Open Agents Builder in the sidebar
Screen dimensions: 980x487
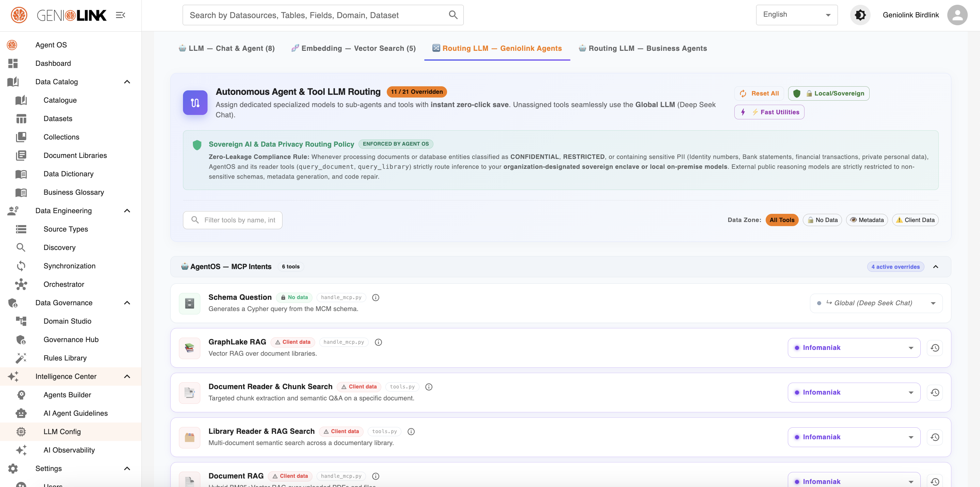click(71, 395)
